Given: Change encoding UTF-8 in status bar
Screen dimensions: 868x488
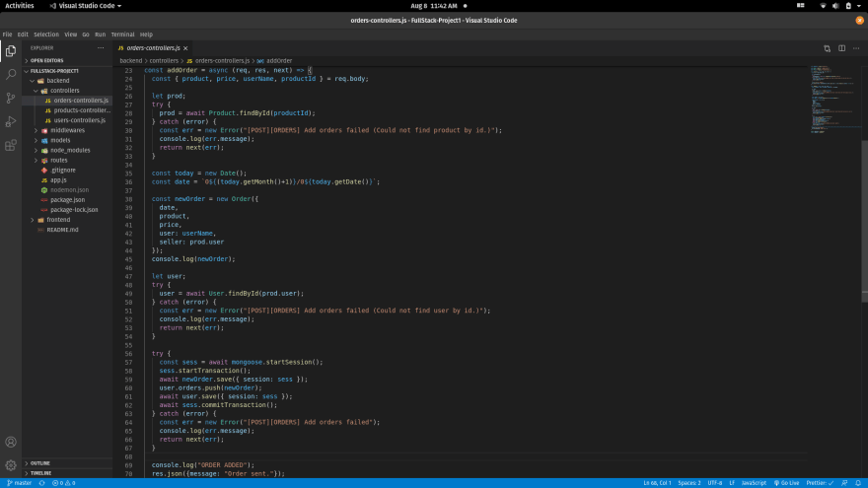Looking at the screenshot, I should pyautogui.click(x=715, y=483).
